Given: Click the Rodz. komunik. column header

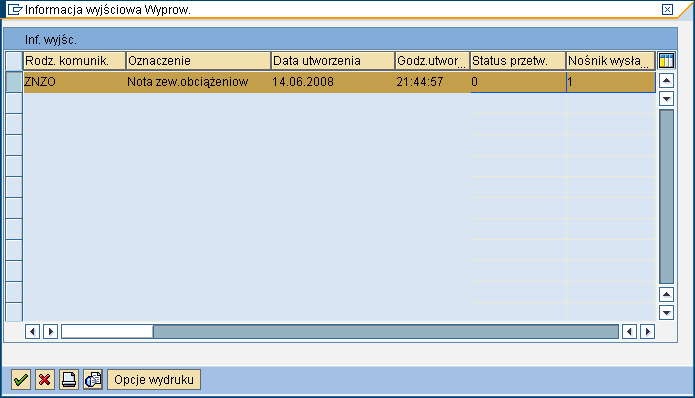Looking at the screenshot, I should [x=74, y=61].
